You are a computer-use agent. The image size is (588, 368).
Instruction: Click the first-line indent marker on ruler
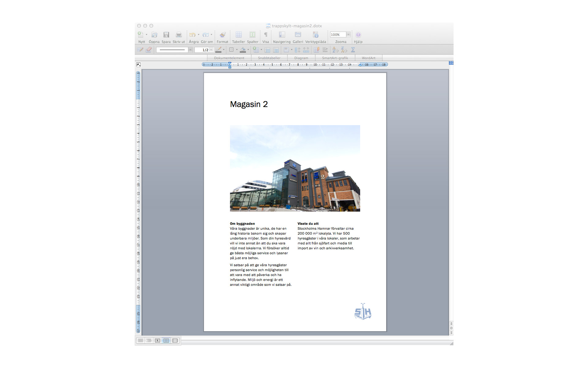coord(230,63)
